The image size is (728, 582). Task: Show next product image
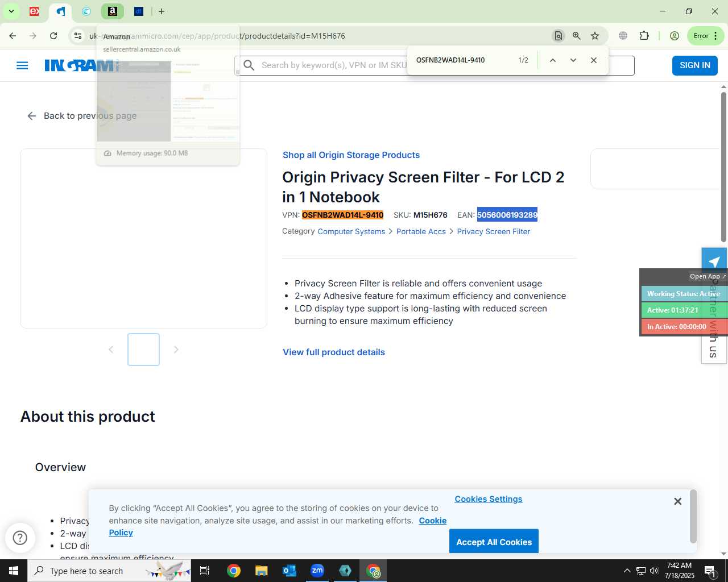pyautogui.click(x=176, y=350)
